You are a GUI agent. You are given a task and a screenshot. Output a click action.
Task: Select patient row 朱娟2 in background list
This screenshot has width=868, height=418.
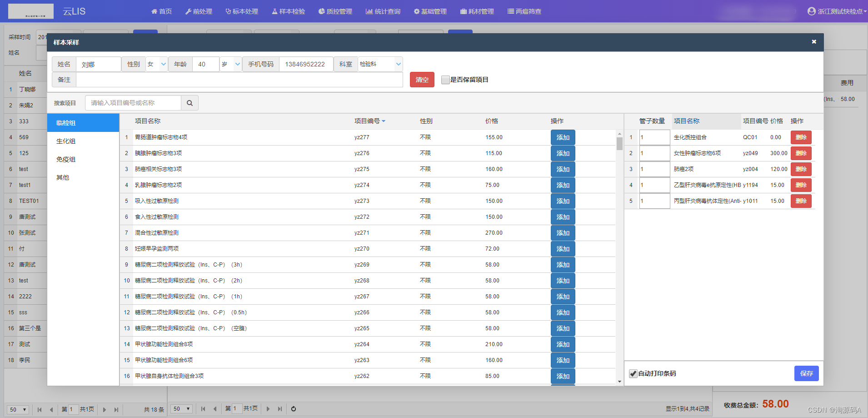click(x=26, y=106)
